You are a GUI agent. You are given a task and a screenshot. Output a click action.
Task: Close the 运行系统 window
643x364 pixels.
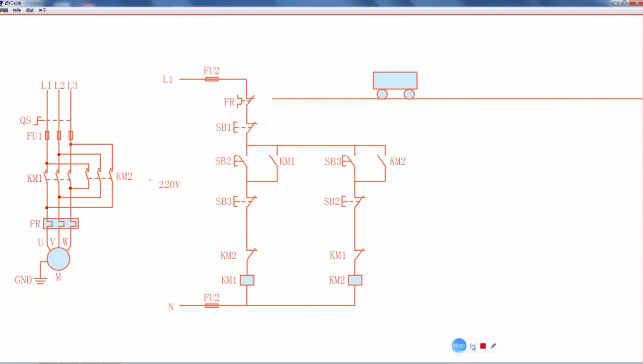(x=637, y=3)
